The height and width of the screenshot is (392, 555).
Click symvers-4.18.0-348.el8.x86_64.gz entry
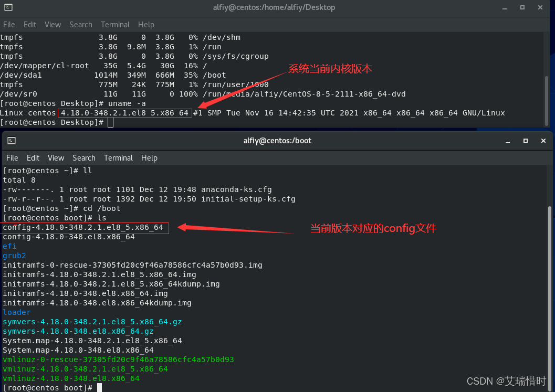[x=78, y=331]
